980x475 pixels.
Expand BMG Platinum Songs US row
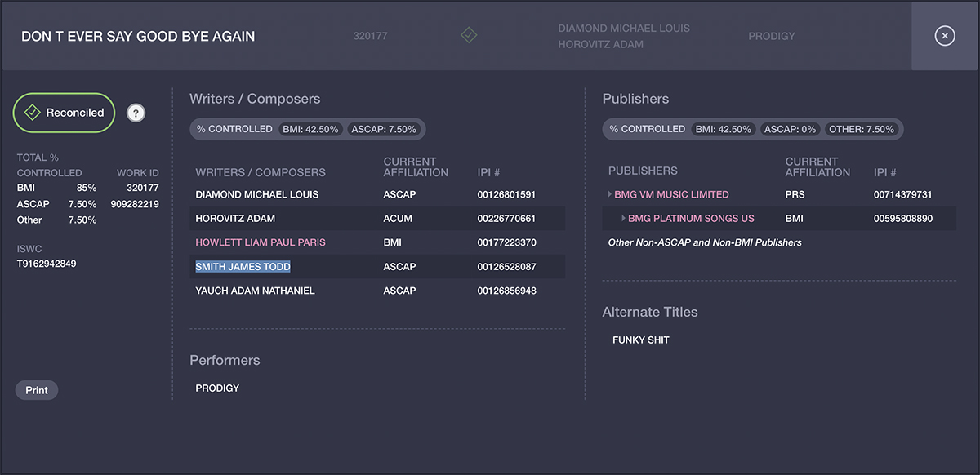point(623,219)
